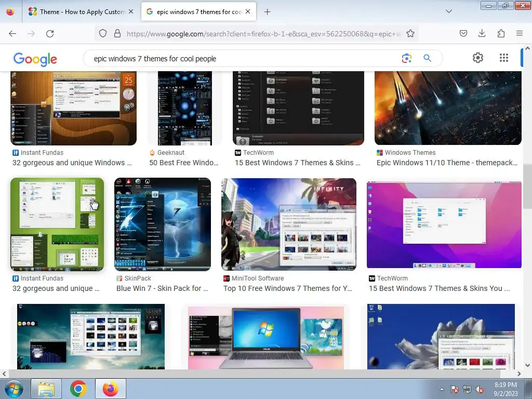Select the epic windows 7 themes tab
Image resolution: width=532 pixels, height=399 pixels.
[x=198, y=11]
